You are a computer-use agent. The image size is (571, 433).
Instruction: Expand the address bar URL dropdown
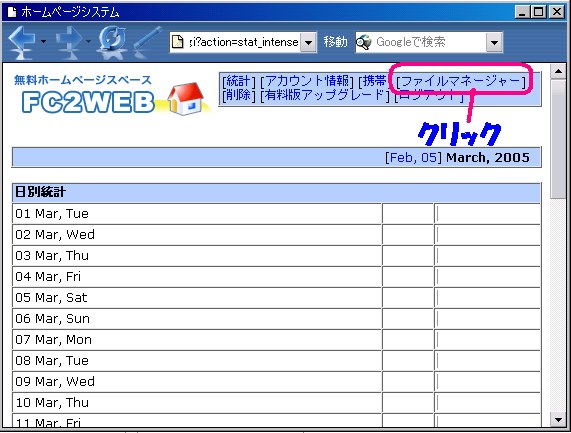pos(308,43)
